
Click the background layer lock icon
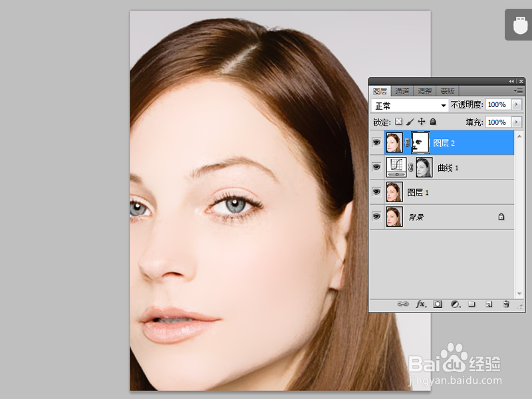501,217
